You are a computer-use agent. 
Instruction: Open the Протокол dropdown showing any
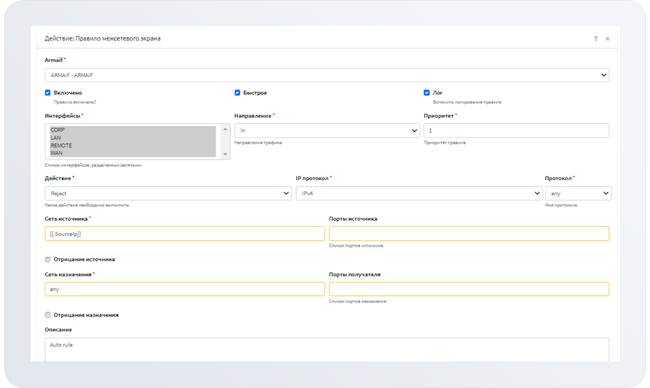(x=578, y=193)
